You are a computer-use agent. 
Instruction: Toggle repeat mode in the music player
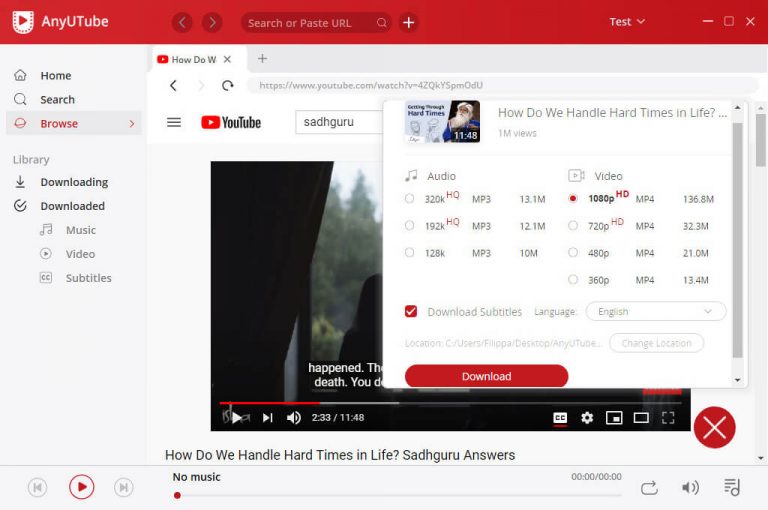point(649,487)
